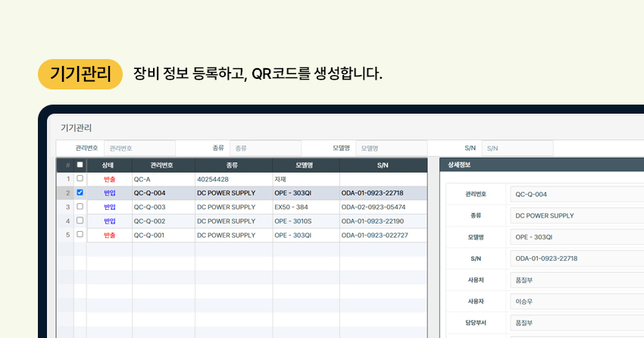Select 반입 status in row QC-Q-003
Image resolution: width=644 pixels, height=338 pixels.
(x=109, y=207)
